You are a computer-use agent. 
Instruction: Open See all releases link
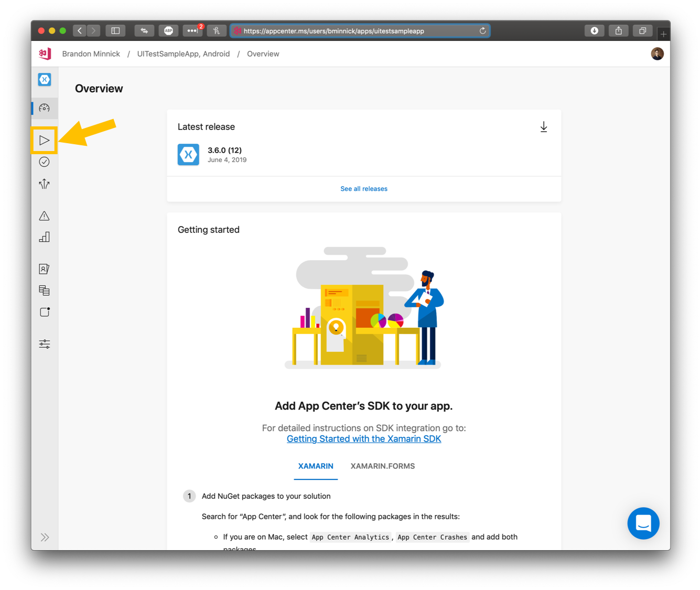(364, 189)
